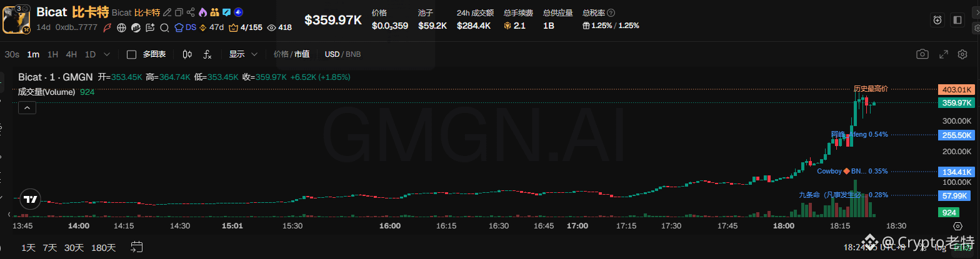Select the 30s timeframe
980x259 pixels.
pos(12,54)
